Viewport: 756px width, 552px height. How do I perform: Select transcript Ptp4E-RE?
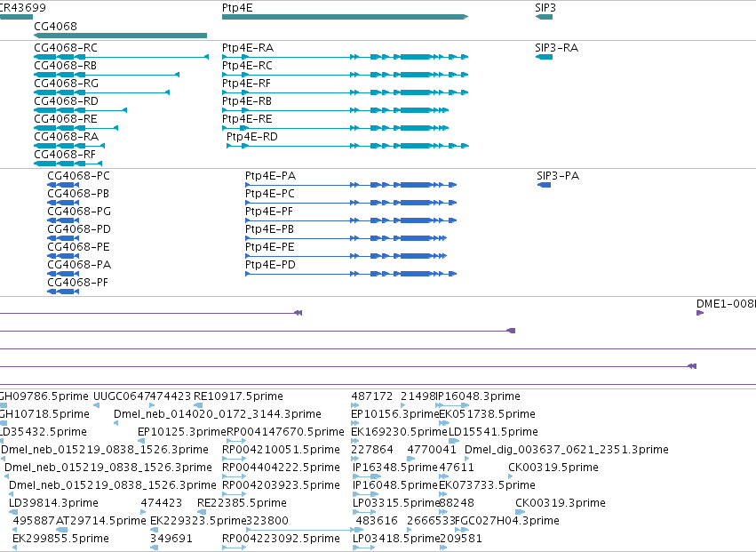[247, 119]
